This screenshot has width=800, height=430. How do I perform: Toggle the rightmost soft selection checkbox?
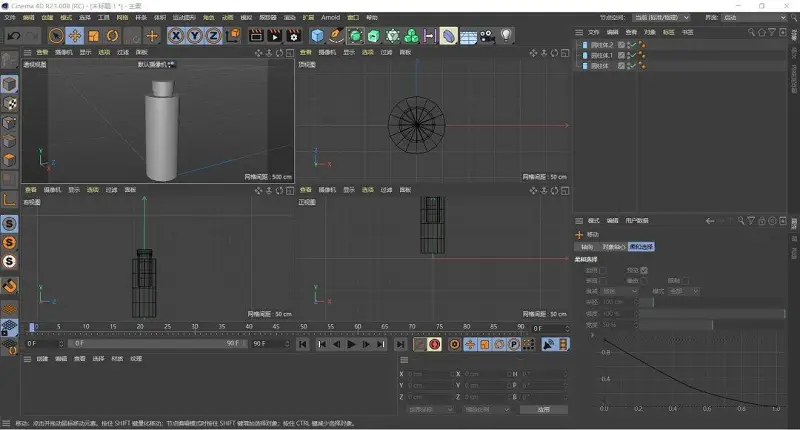685,281
